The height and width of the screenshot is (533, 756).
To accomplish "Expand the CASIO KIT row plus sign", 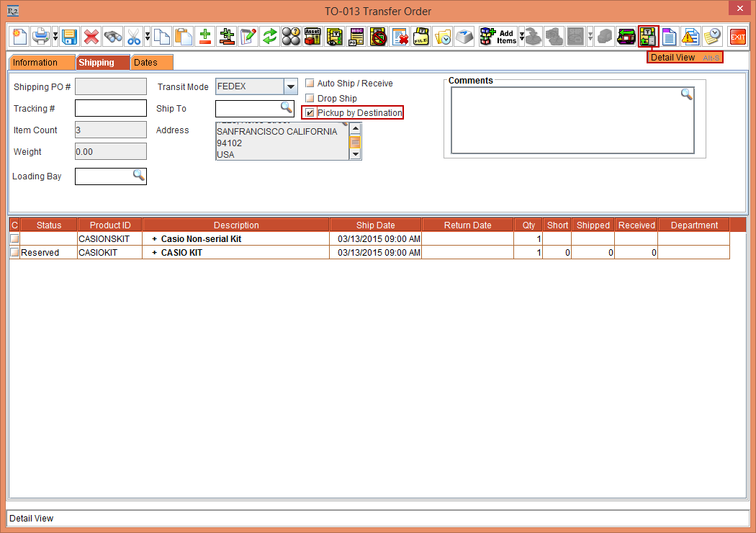I will 154,253.
